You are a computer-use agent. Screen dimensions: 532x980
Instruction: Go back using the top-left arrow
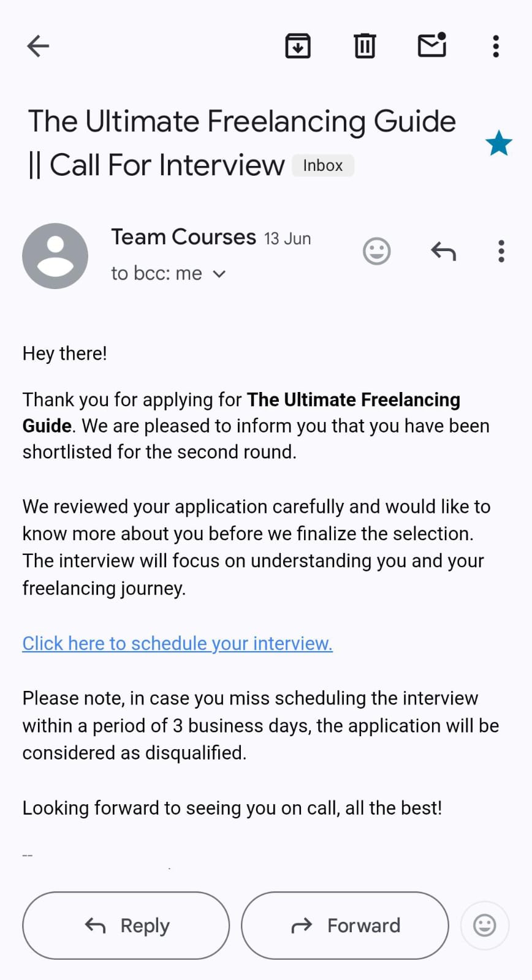tap(38, 46)
